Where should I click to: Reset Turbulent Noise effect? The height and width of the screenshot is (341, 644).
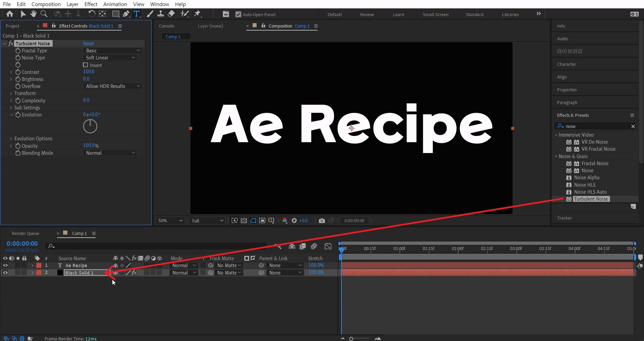89,44
